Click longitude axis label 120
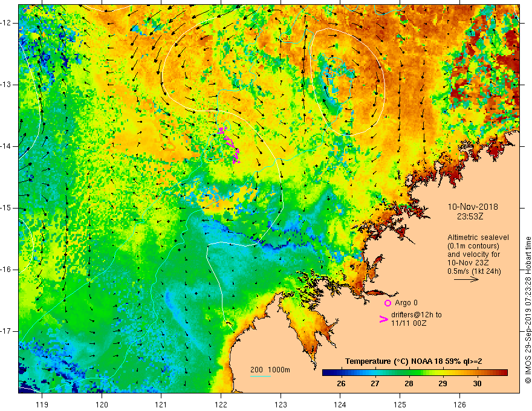 pyautogui.click(x=102, y=404)
